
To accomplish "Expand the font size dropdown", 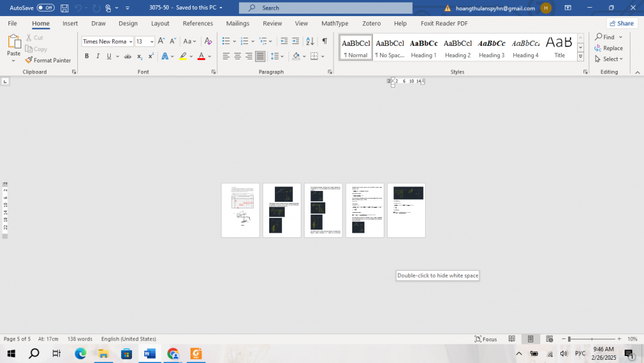I will [x=152, y=41].
